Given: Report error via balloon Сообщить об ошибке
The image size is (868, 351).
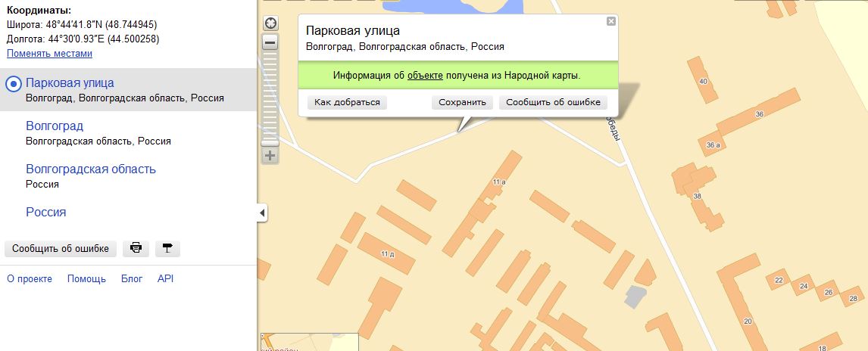Looking at the screenshot, I should click(553, 102).
